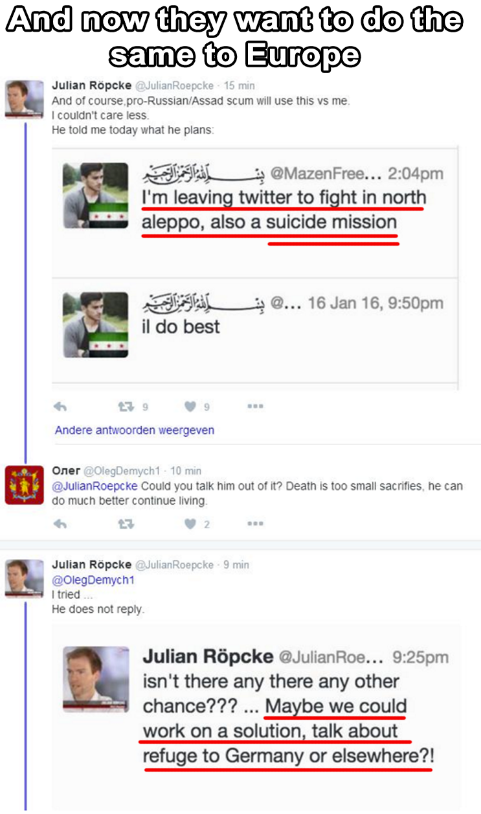
Task: Reply to Олег's tweet
Action: tap(60, 524)
